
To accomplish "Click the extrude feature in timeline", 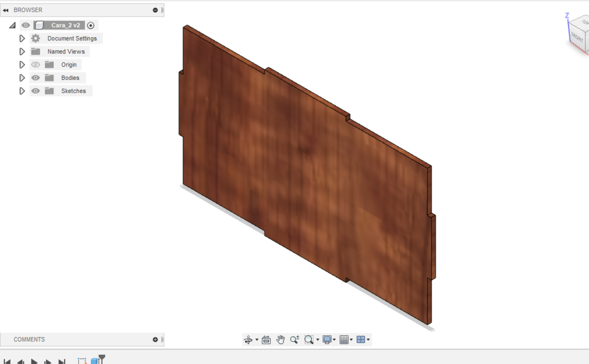I will click(x=94, y=361).
